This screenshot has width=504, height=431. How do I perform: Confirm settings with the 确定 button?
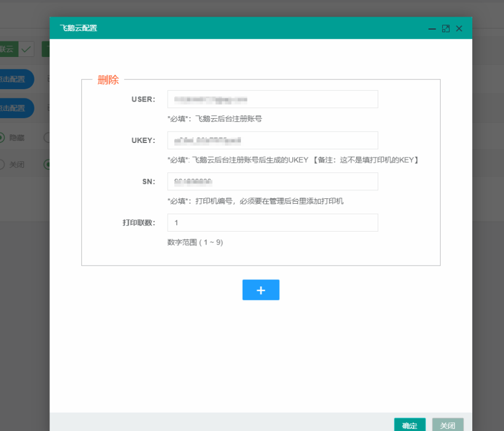click(410, 425)
